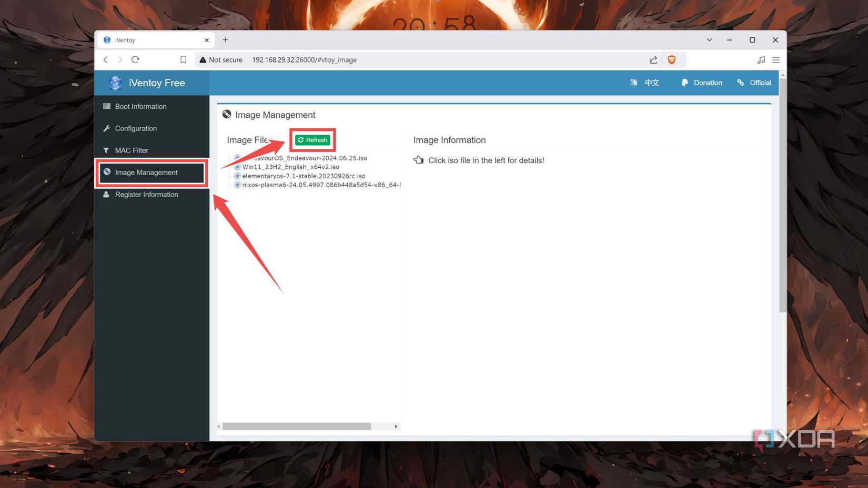The height and width of the screenshot is (488, 868).
Task: Bookmark this page icon
Action: pyautogui.click(x=183, y=60)
